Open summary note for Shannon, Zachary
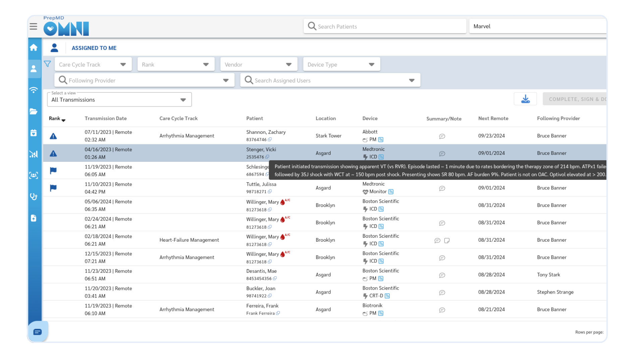This screenshot has width=644, height=362. click(x=442, y=136)
